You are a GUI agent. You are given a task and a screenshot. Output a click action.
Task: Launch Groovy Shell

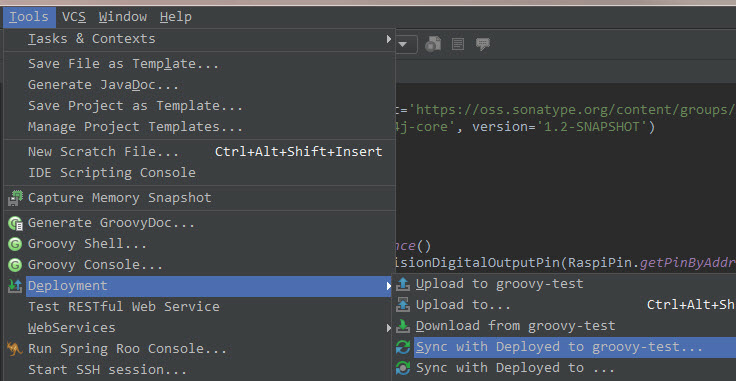(199, 244)
